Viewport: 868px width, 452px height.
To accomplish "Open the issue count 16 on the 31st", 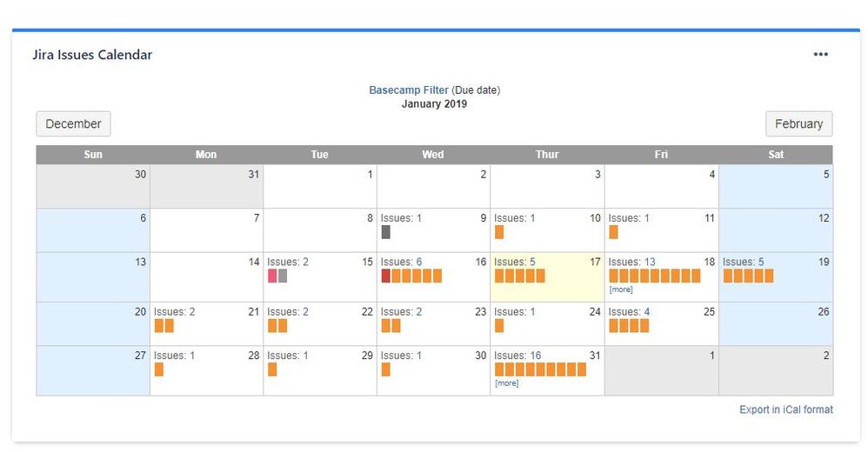I will coord(535,356).
